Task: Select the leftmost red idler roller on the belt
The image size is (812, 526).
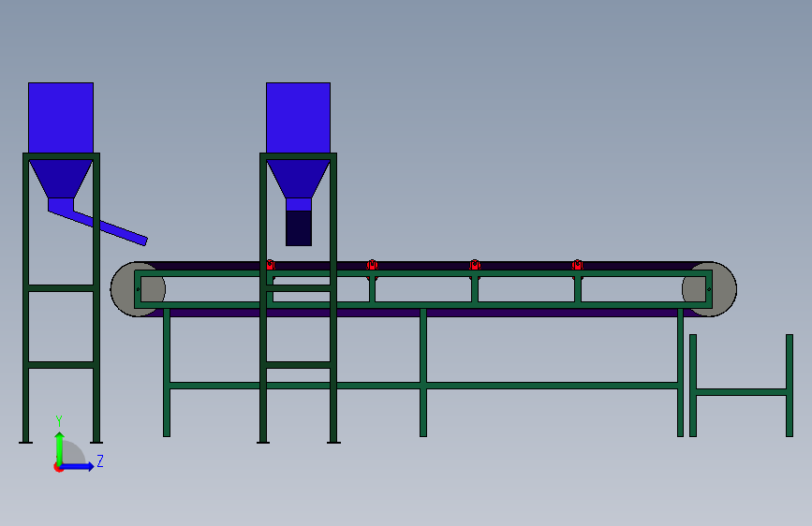Action: coord(270,265)
